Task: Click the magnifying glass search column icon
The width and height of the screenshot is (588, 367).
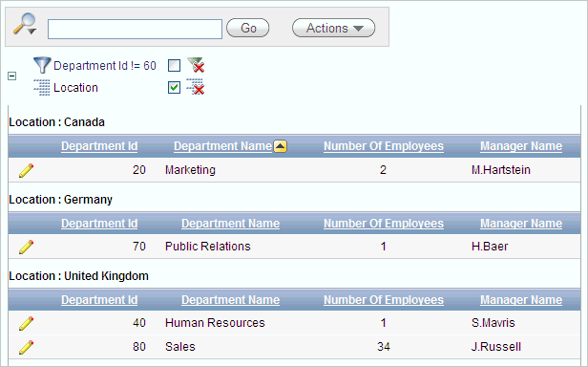Action: (25, 24)
